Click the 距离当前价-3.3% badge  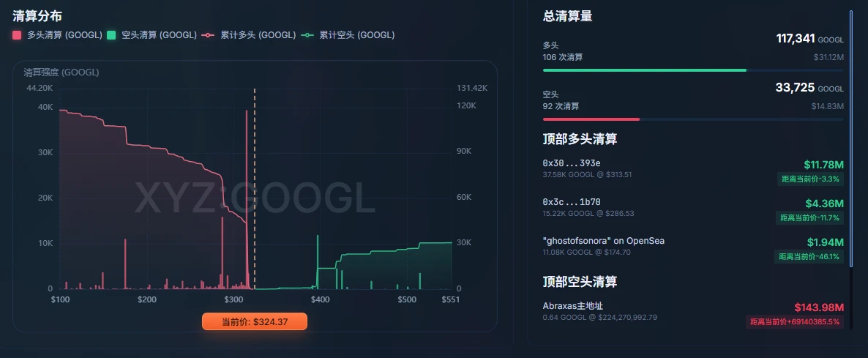pyautogui.click(x=810, y=179)
